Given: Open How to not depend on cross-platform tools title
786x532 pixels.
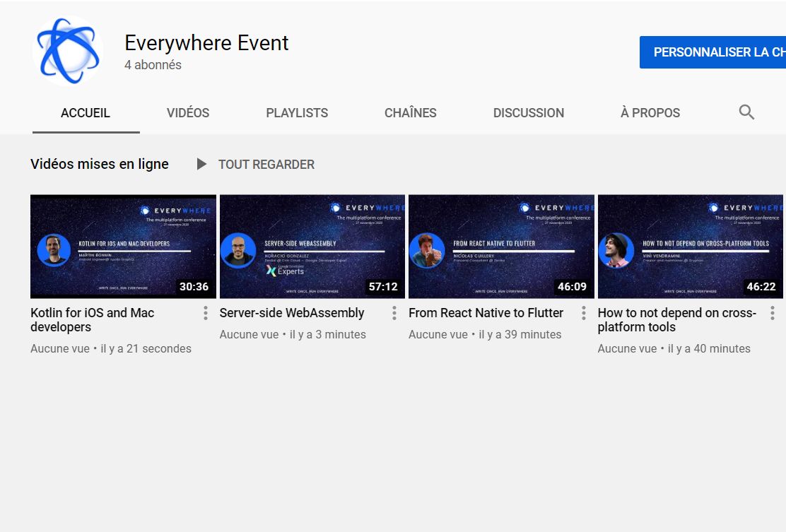Looking at the screenshot, I should 676,319.
